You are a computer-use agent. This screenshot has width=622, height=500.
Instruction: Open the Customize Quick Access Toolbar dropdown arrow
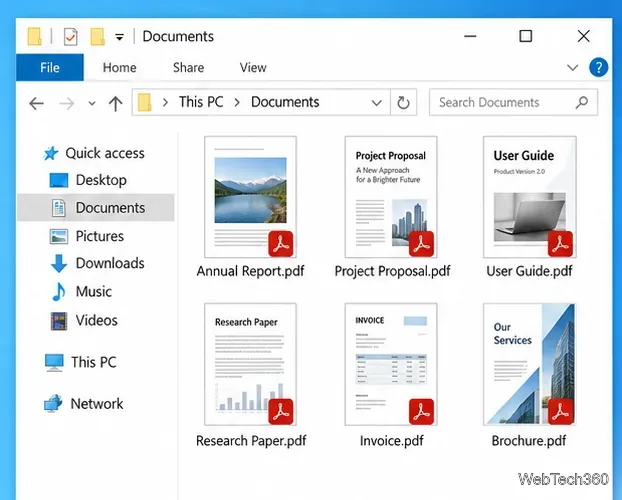pyautogui.click(x=119, y=37)
